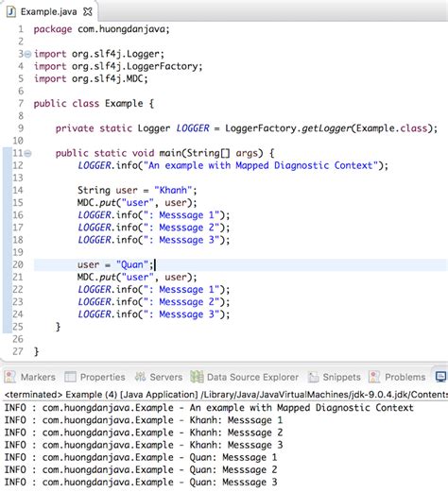This screenshot has height=492, width=448.
Task: Click 'Messsage 1' string on line 16
Action: pyautogui.click(x=184, y=215)
